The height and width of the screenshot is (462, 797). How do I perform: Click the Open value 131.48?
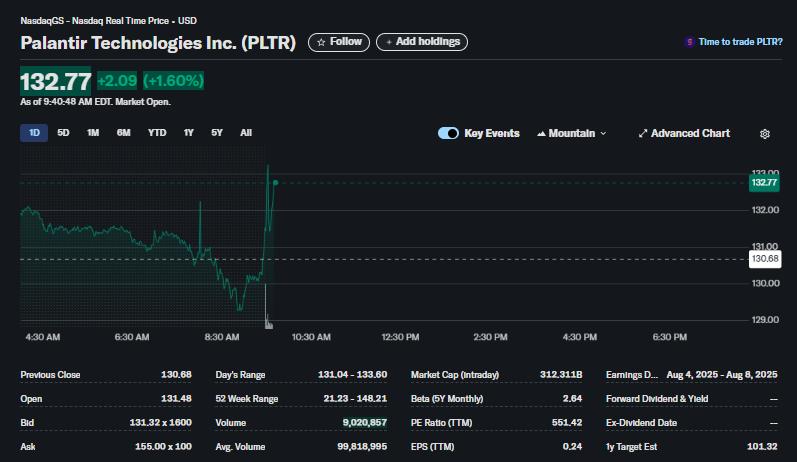pos(176,399)
